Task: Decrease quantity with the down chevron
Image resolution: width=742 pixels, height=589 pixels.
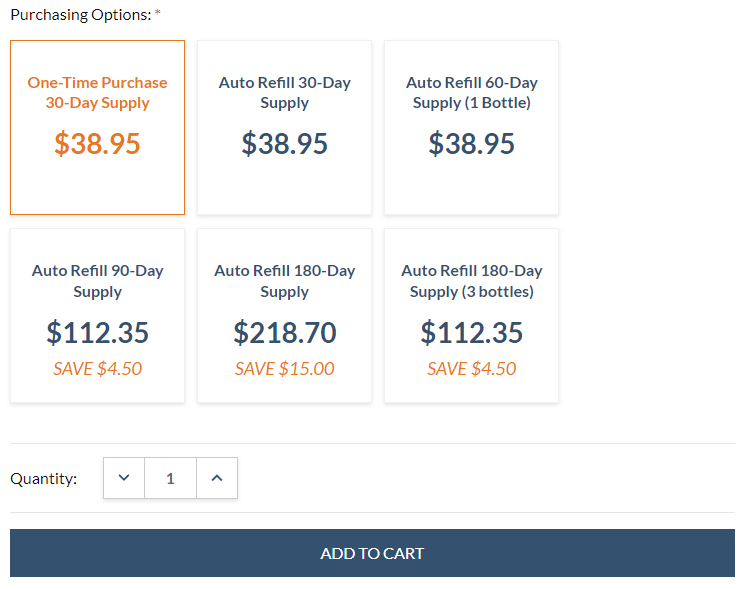Action: [x=124, y=478]
